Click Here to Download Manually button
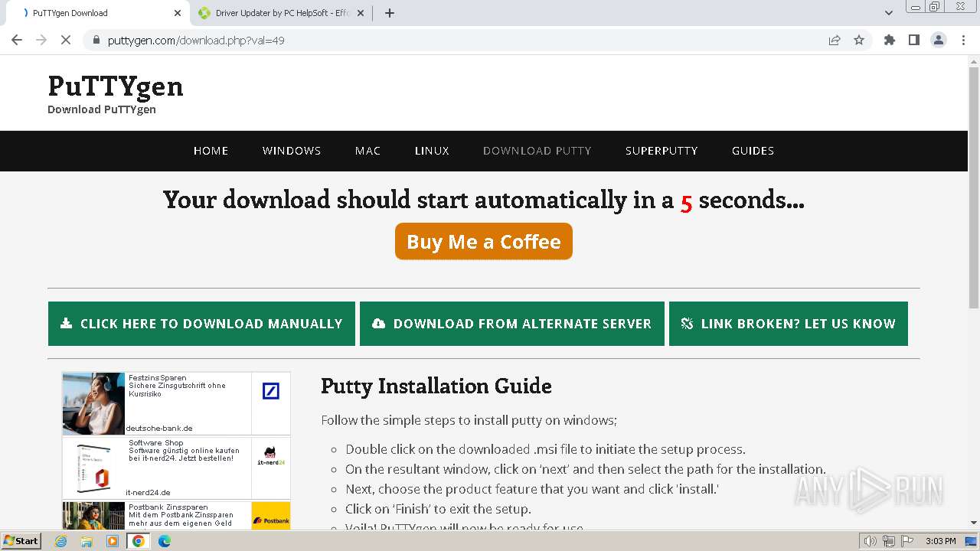980x551 pixels. [201, 324]
